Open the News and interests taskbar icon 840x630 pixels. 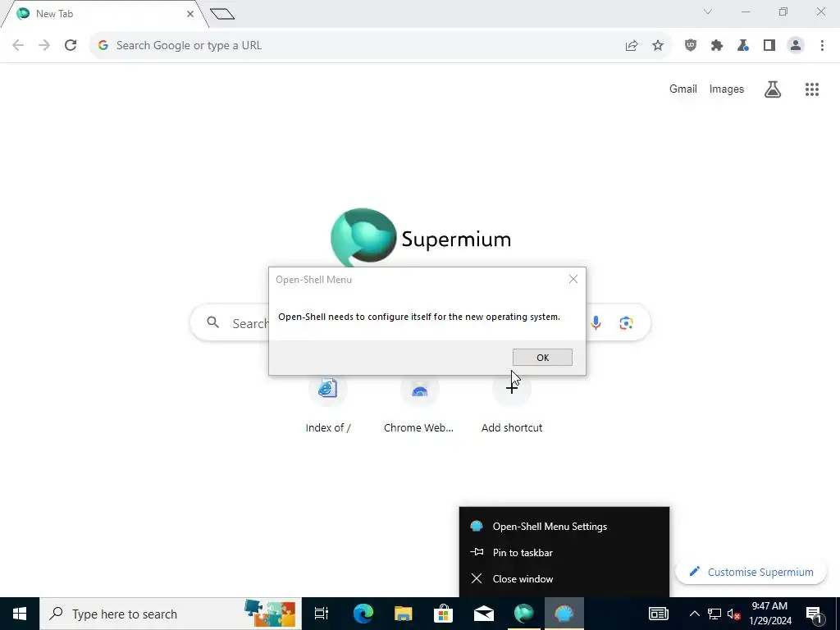pos(659,614)
